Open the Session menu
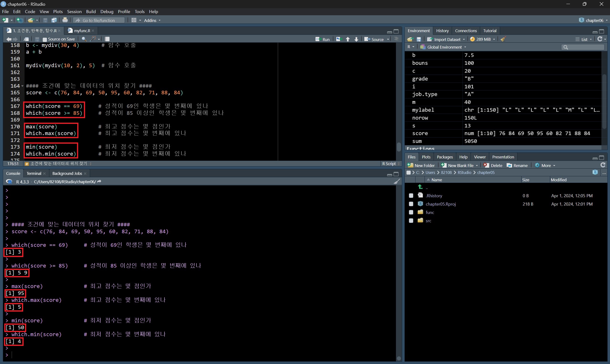This screenshot has height=364, width=610. pos(74,11)
